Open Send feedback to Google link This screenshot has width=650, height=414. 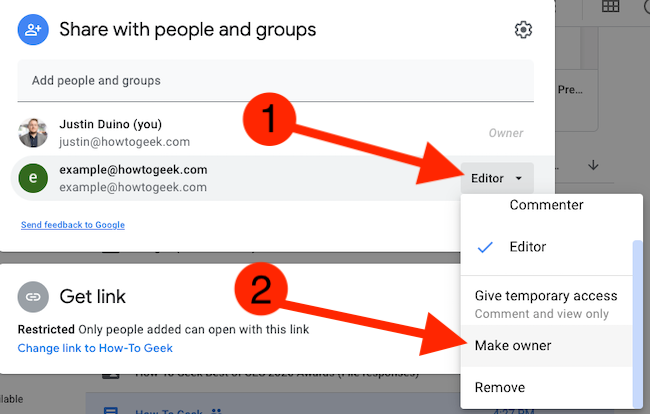coord(73,225)
